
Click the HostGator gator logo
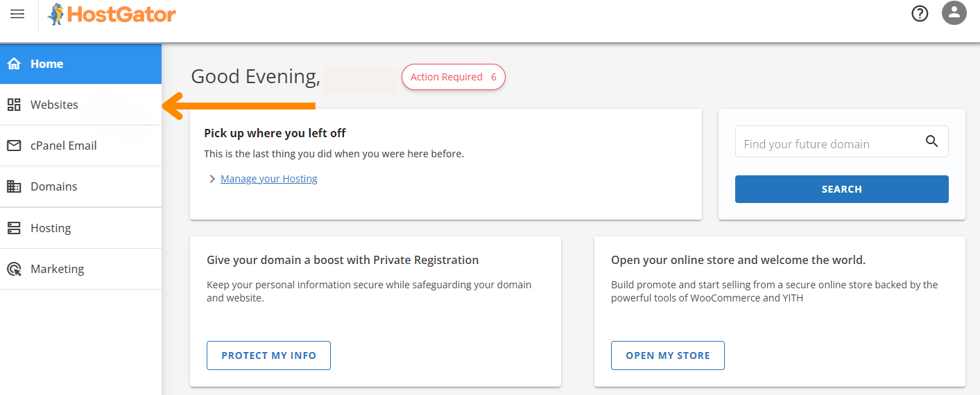pyautogui.click(x=57, y=14)
